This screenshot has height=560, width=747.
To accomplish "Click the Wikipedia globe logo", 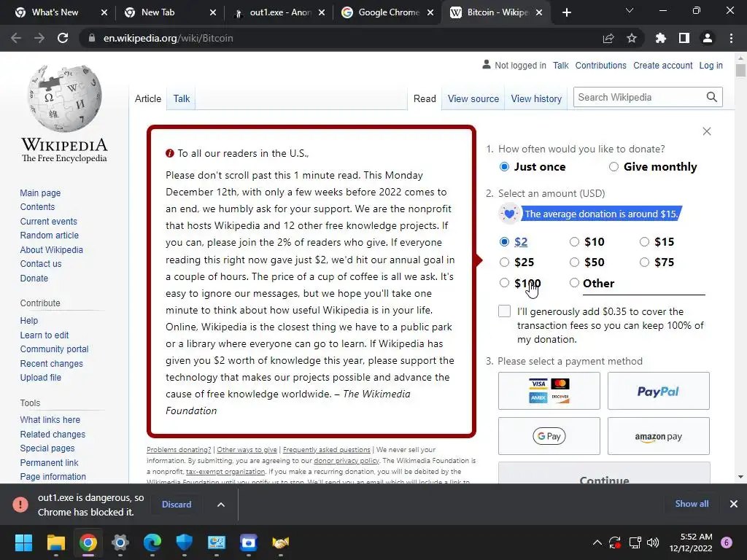I will coord(64,98).
